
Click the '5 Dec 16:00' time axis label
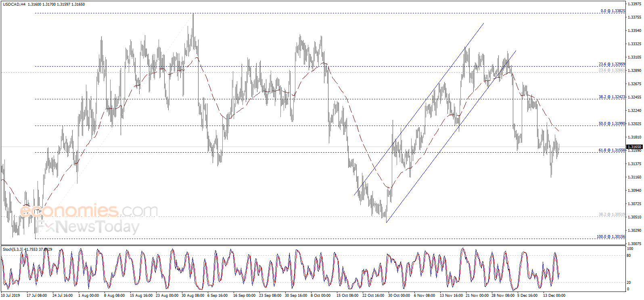coord(527,296)
